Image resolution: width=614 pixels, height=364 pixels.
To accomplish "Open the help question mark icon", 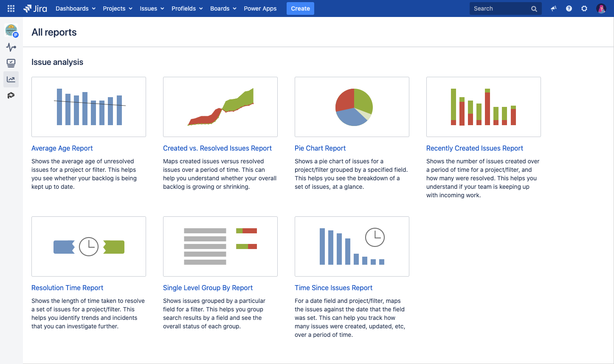I will [x=569, y=8].
